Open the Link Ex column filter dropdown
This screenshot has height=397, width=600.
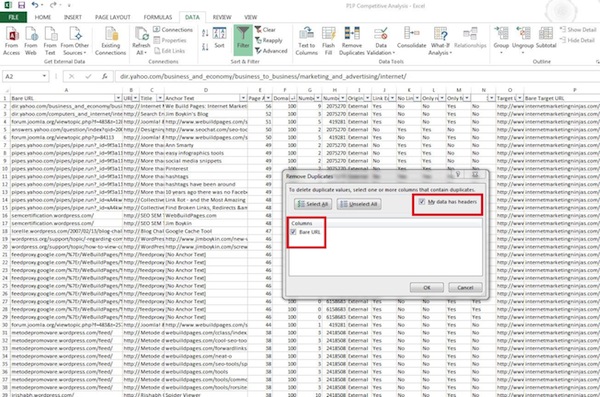[x=392, y=98]
